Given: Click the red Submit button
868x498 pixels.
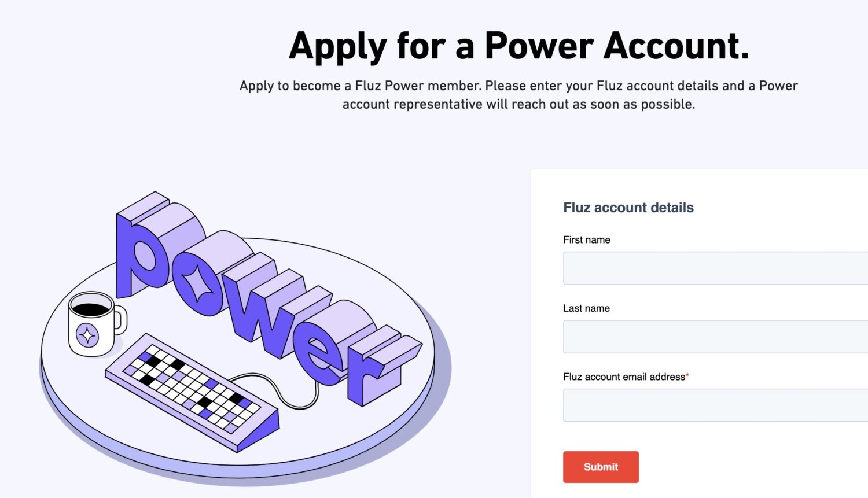Looking at the screenshot, I should pos(601,467).
